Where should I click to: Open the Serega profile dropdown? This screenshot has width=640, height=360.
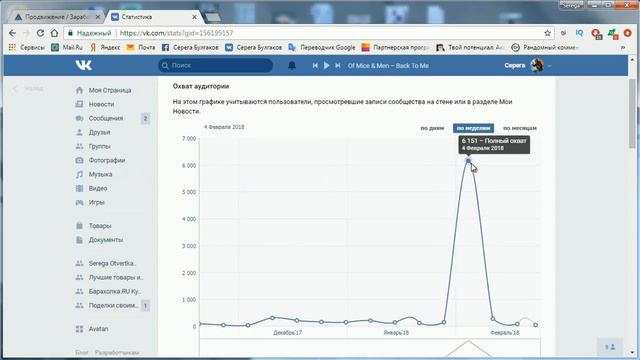pos(527,65)
